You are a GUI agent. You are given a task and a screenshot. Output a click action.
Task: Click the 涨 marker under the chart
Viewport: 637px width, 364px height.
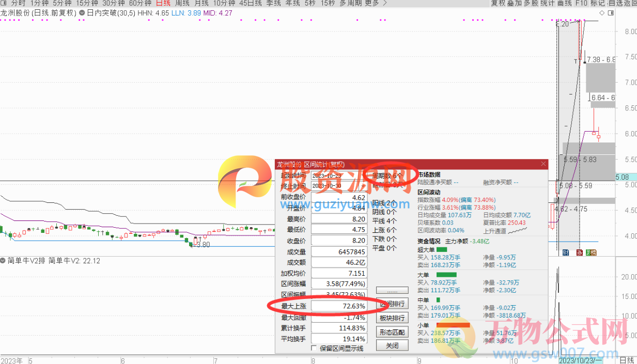(x=579, y=252)
